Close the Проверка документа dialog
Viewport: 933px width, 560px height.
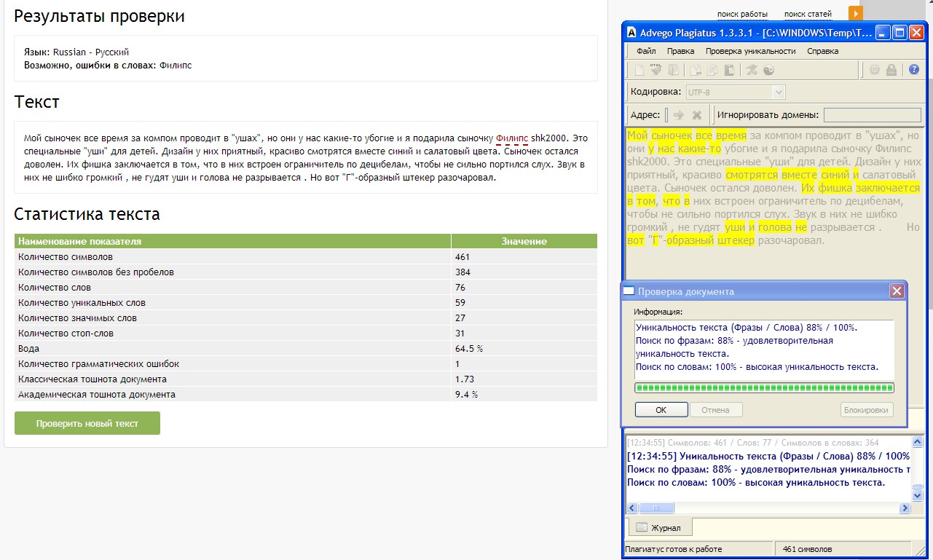click(x=897, y=291)
